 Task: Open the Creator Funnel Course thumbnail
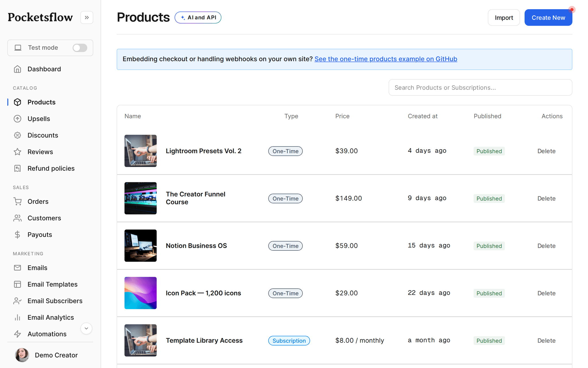140,198
